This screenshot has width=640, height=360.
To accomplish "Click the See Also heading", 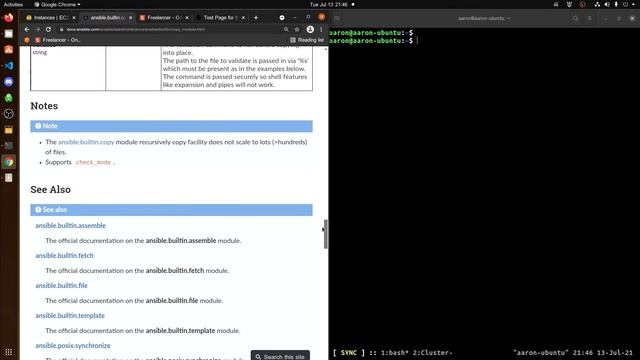I will click(51, 189).
